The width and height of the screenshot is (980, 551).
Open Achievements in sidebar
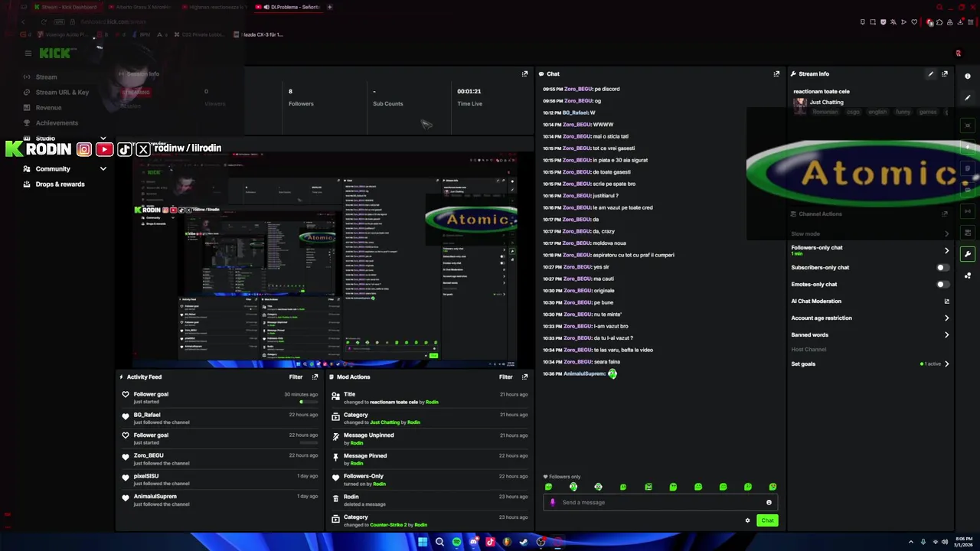[57, 123]
